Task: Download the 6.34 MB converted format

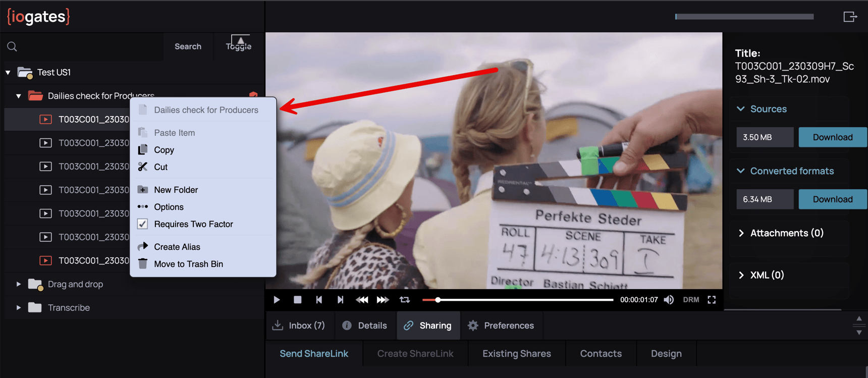Action: [832, 199]
